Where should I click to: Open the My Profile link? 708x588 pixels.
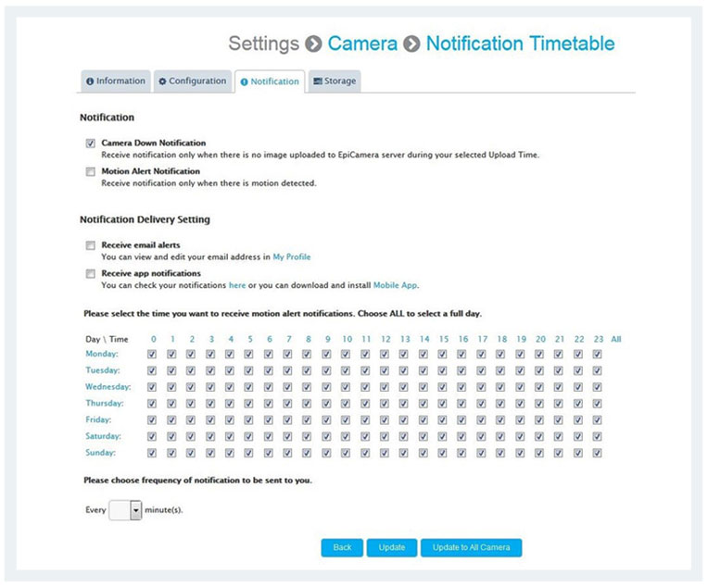point(292,257)
